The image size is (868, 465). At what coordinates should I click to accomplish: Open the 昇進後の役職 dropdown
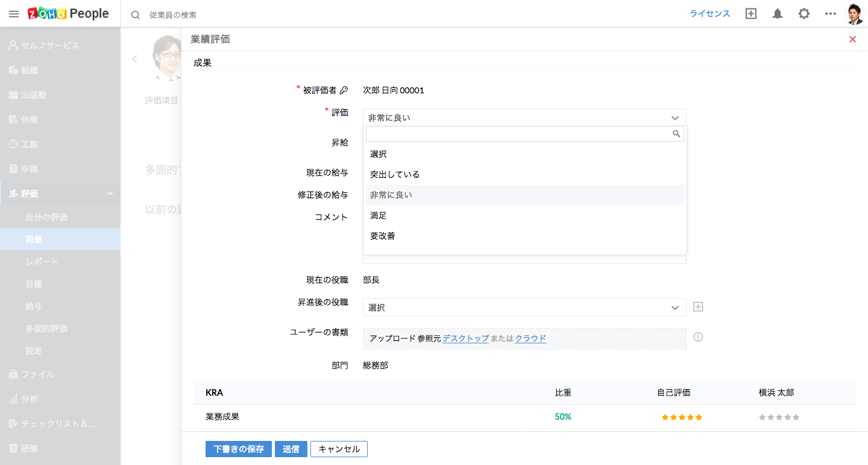point(524,307)
